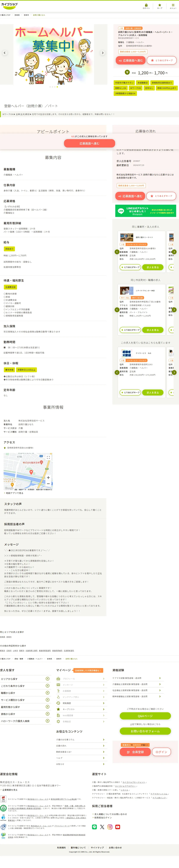Click the top 応募画面へ進む button beside banner
179x868 pixels.
(x=131, y=61)
